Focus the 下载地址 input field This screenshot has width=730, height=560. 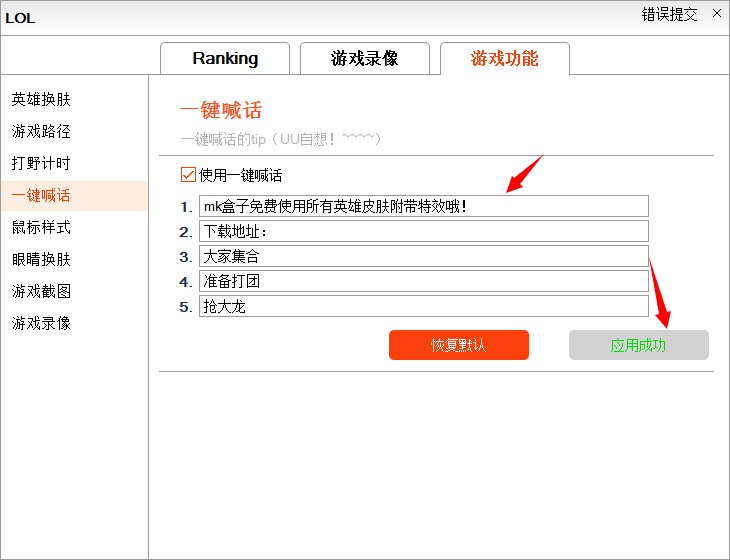click(423, 232)
